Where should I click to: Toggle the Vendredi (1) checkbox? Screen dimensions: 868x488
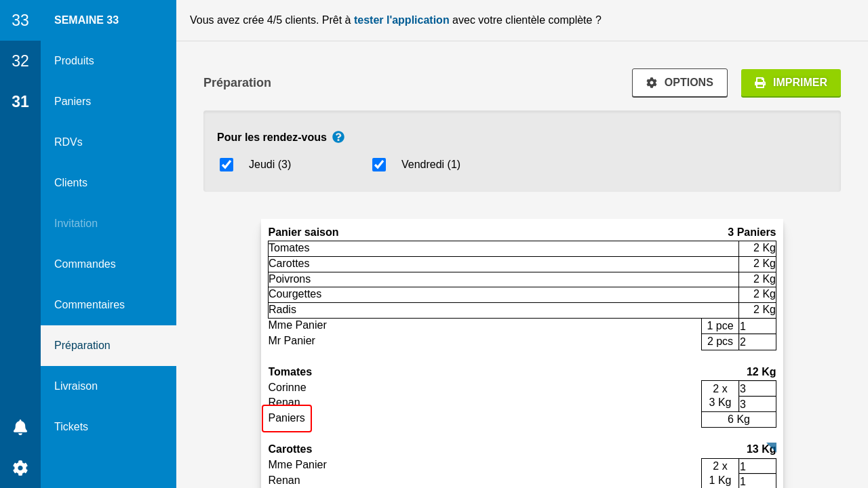tap(379, 165)
